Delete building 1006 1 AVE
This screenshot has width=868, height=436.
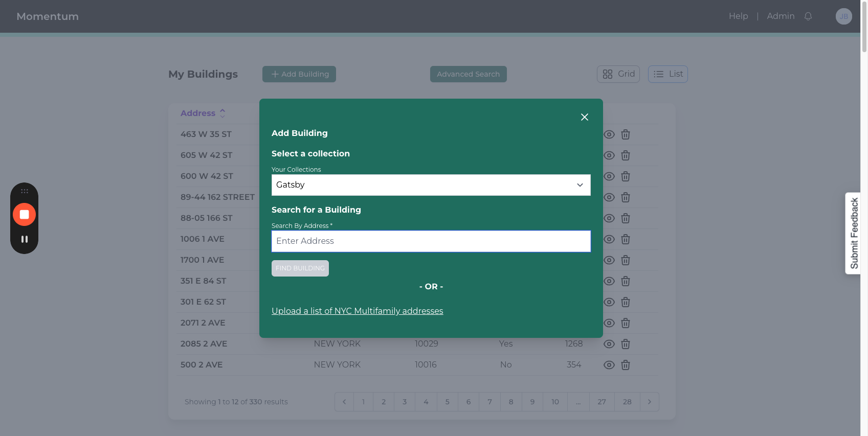click(626, 239)
